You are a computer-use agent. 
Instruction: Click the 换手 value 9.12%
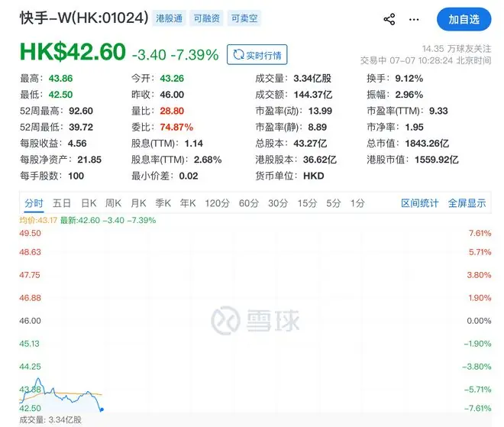coord(409,78)
